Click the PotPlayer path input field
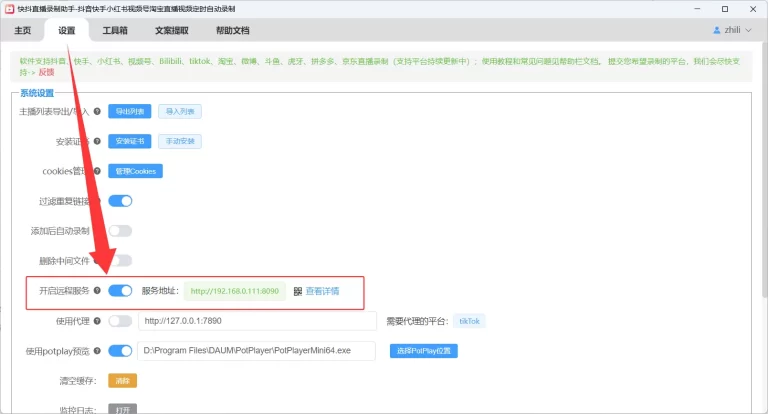Image resolution: width=768 pixels, height=414 pixels. (257, 351)
